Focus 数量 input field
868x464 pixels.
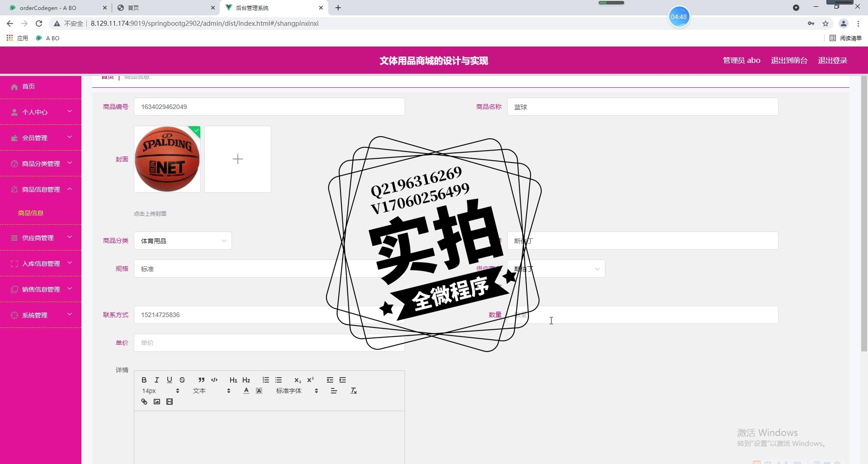(643, 315)
